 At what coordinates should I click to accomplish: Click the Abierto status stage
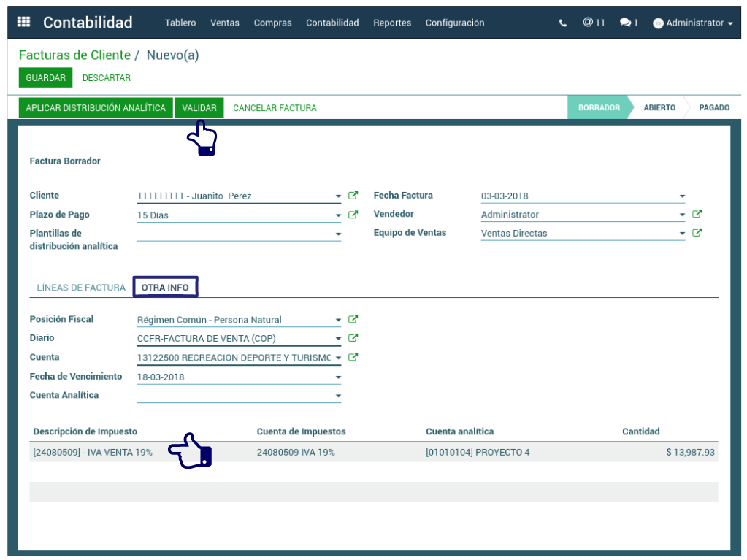659,107
